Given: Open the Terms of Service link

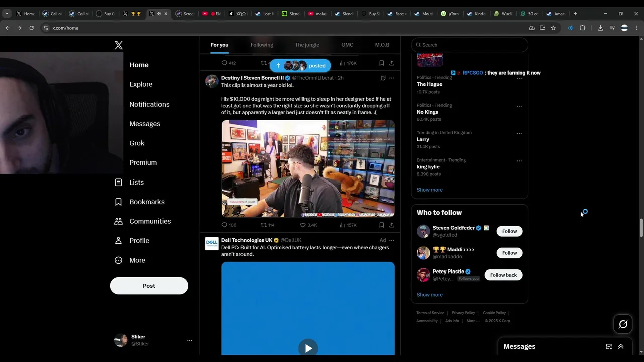Looking at the screenshot, I should coord(430,313).
